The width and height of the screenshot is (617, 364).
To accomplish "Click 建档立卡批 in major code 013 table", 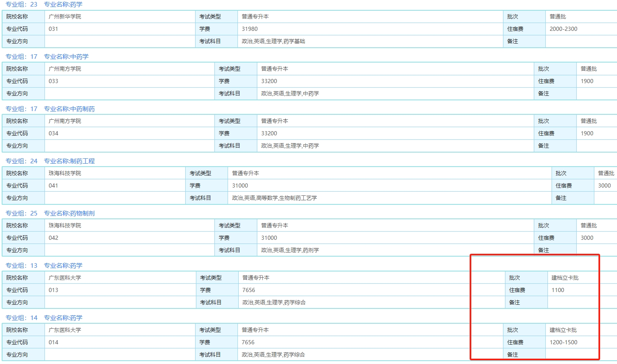I will 565,278.
